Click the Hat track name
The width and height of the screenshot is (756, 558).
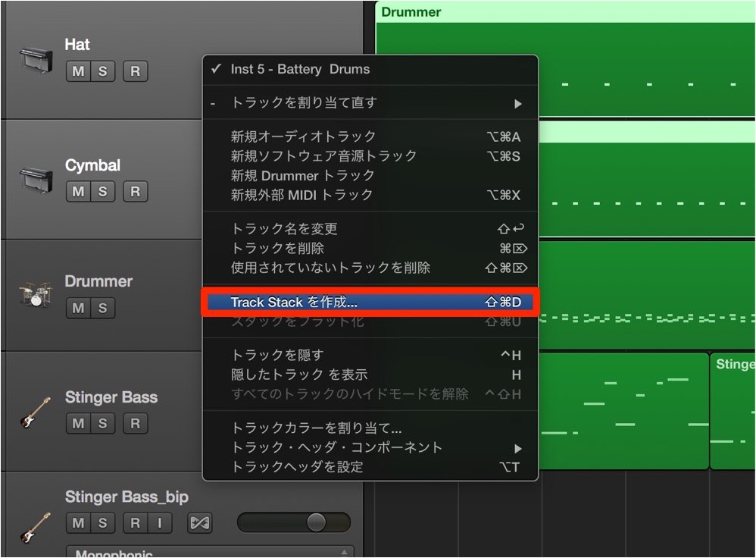pyautogui.click(x=77, y=45)
